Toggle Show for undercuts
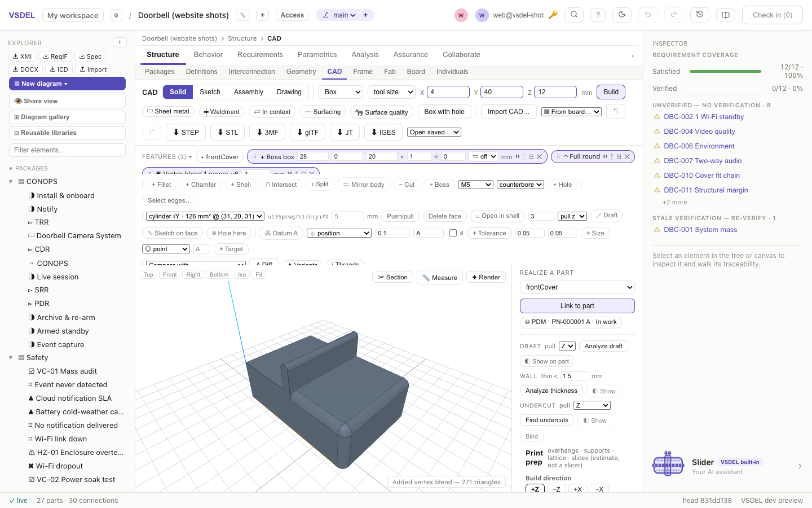Viewport: 812px width, 508px height. (595, 421)
